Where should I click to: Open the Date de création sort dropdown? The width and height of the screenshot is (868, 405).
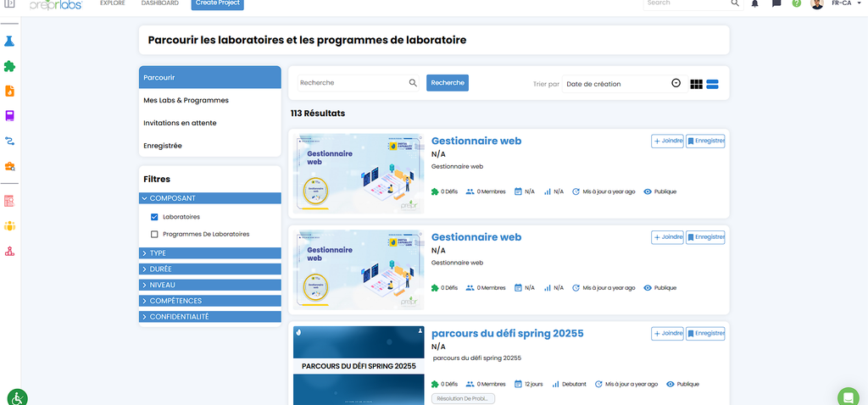[625, 84]
